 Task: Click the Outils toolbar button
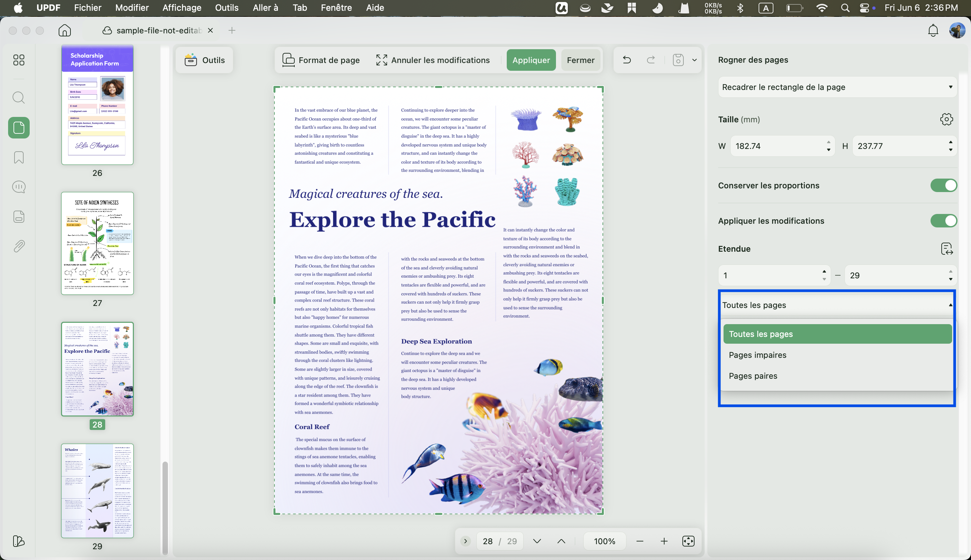tap(204, 60)
